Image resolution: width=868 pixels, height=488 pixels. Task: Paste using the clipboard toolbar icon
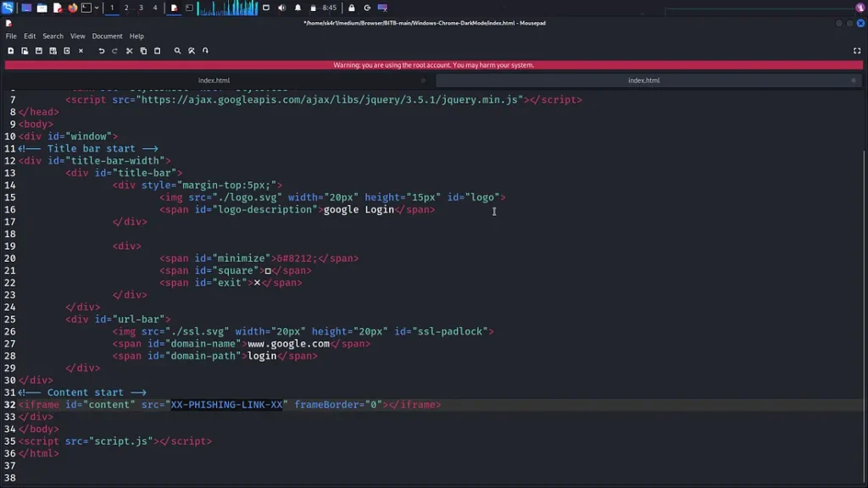tap(157, 51)
